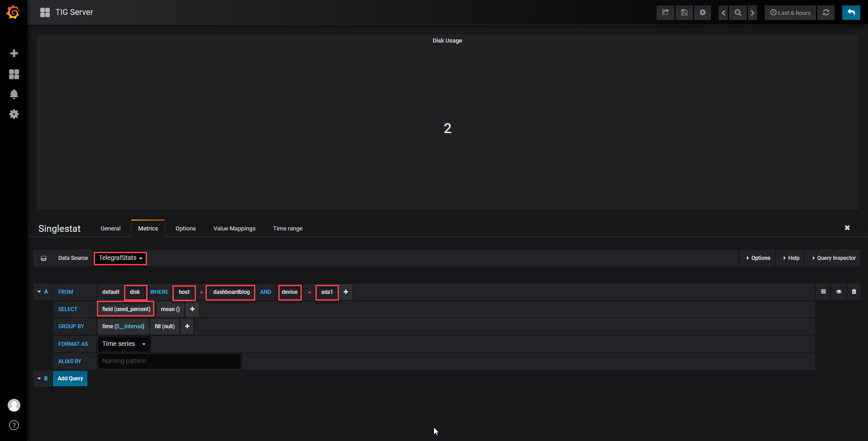Click the device equals operator
868x441 pixels.
click(x=309, y=292)
